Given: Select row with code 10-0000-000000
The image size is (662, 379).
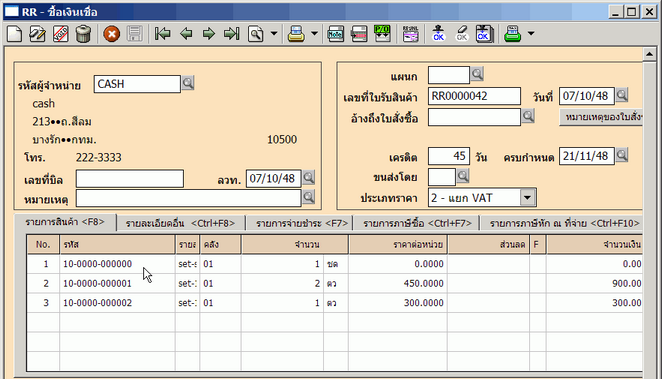Looking at the screenshot, I should point(334,264).
